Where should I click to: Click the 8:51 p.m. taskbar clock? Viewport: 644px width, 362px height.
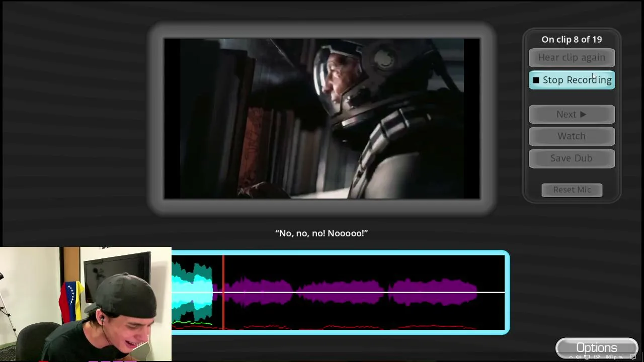[615, 357]
